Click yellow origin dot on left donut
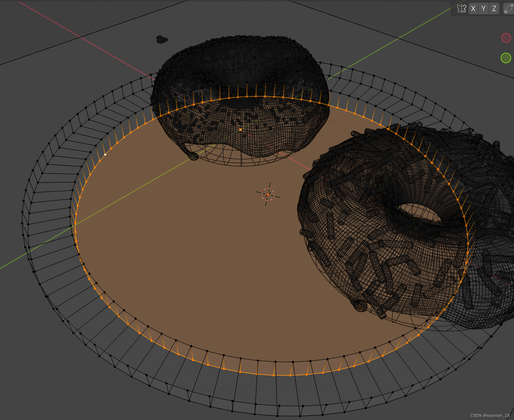 pyautogui.click(x=240, y=130)
